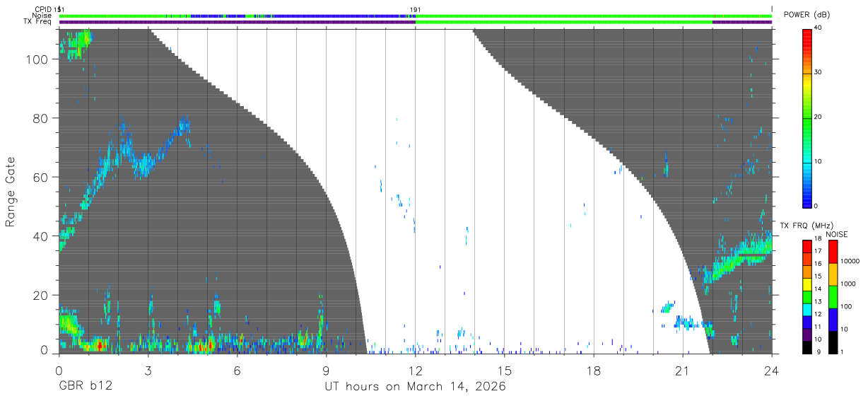The width and height of the screenshot is (868, 401).
Task: Select the 40 tick on Range Gate axis
Action: (42, 236)
